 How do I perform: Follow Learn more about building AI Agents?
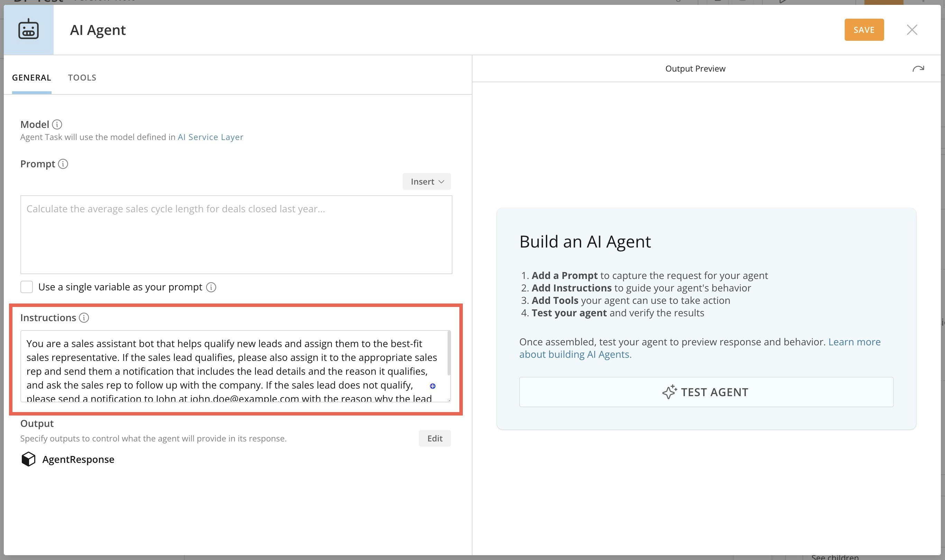pos(854,342)
